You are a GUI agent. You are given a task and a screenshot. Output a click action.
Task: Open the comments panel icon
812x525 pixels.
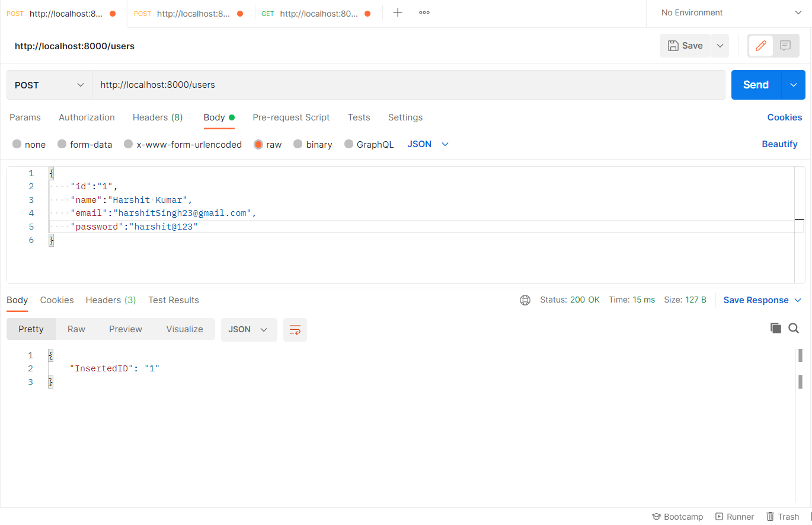click(x=785, y=46)
